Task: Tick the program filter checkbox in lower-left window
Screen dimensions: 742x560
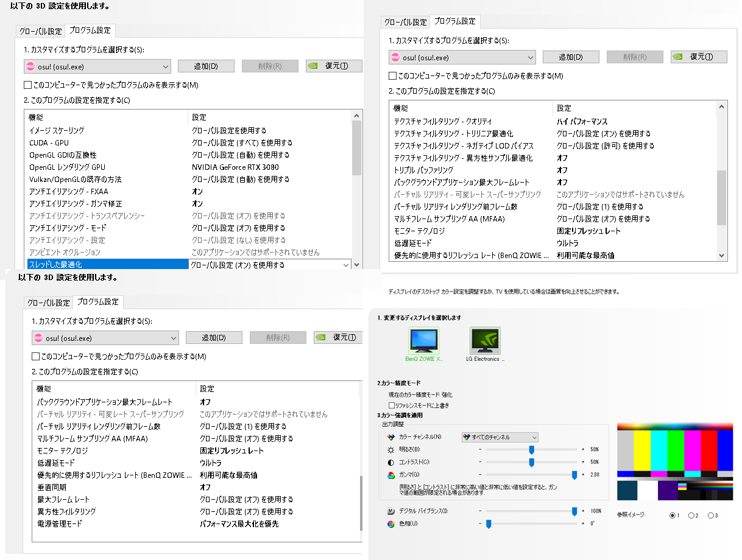Action: (x=35, y=356)
